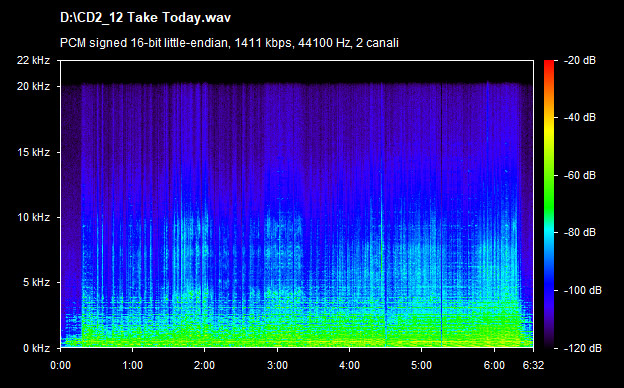Click the 20 kHz frequency axis label
Image resolution: width=624 pixels, height=388 pixels.
click(x=33, y=86)
